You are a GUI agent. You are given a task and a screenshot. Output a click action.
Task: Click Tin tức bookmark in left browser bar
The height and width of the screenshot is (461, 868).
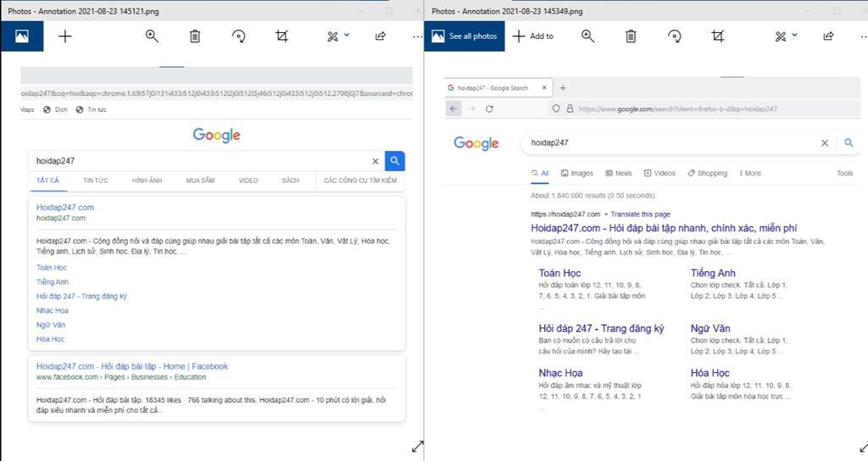coord(92,109)
